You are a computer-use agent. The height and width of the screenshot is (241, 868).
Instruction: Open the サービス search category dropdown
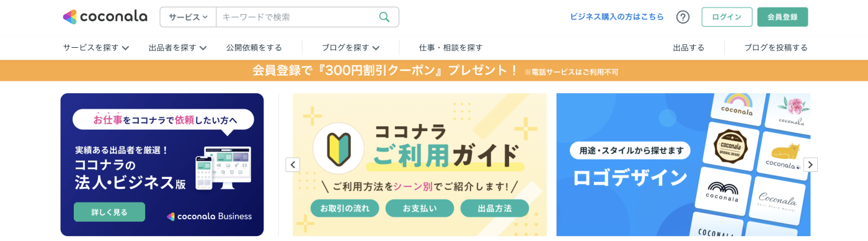click(x=188, y=17)
